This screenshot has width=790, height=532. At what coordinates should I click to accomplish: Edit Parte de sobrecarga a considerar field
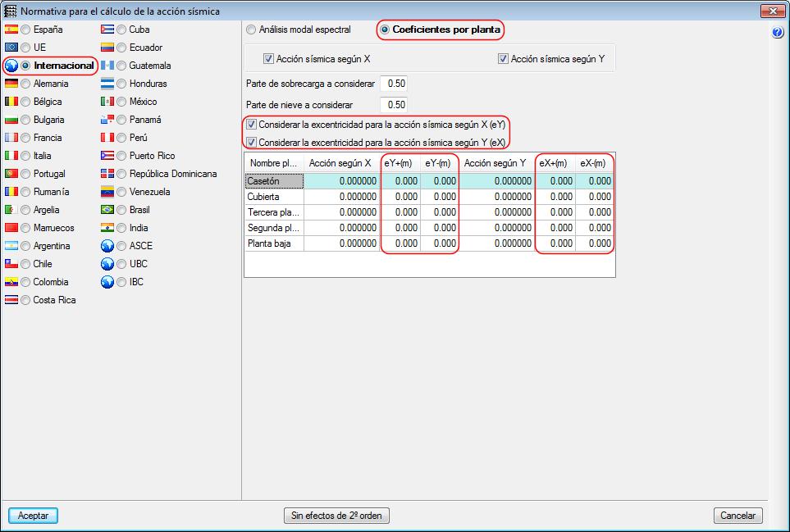point(394,84)
